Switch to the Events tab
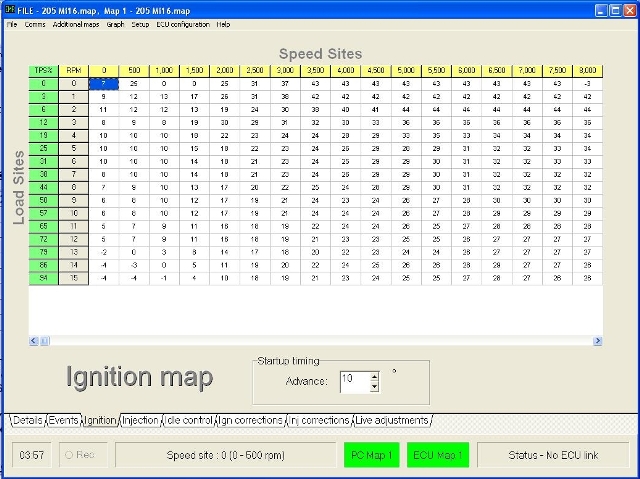Viewport: 640px width, 479px height. 64,421
